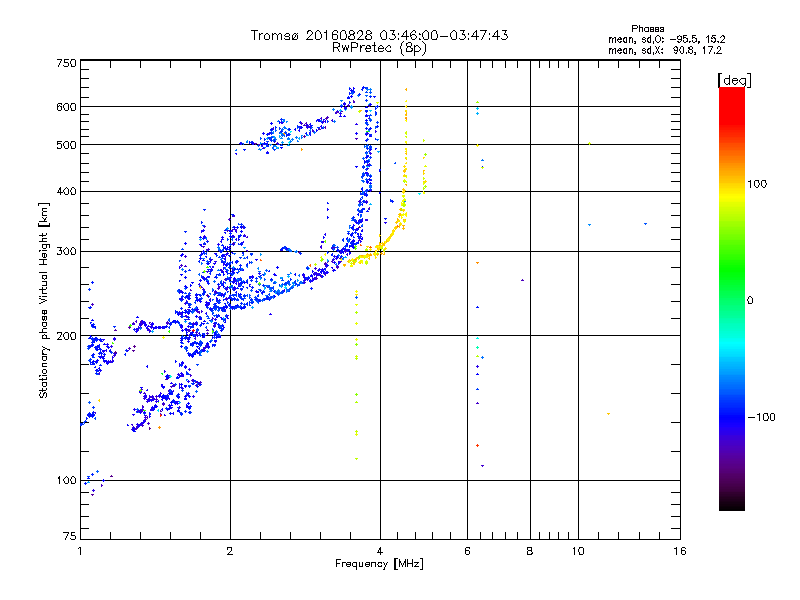Click the x-axis "8" tick label
Viewport: 800px width, 600px height.
(530, 551)
